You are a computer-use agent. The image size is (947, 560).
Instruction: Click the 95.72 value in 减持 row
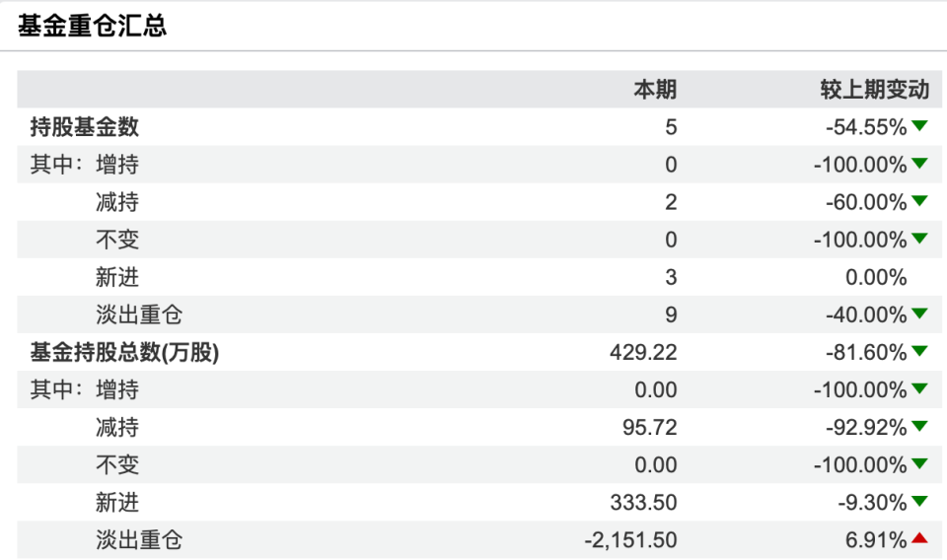click(x=650, y=427)
